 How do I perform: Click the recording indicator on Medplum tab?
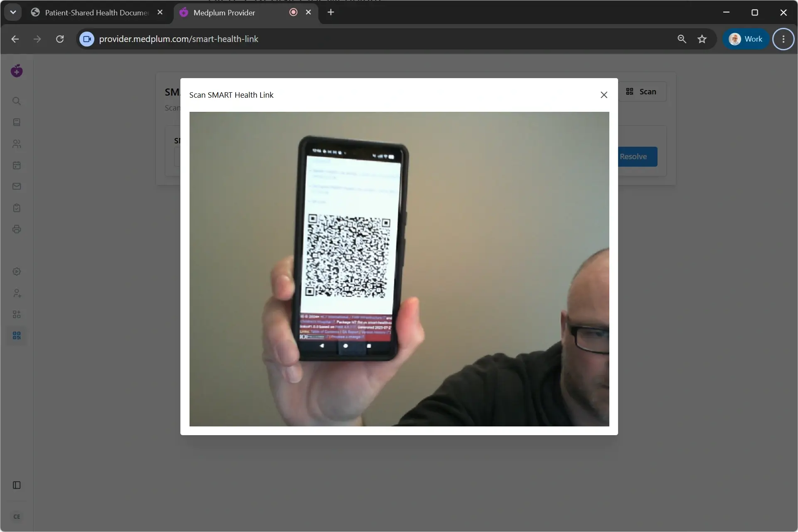[x=293, y=12]
